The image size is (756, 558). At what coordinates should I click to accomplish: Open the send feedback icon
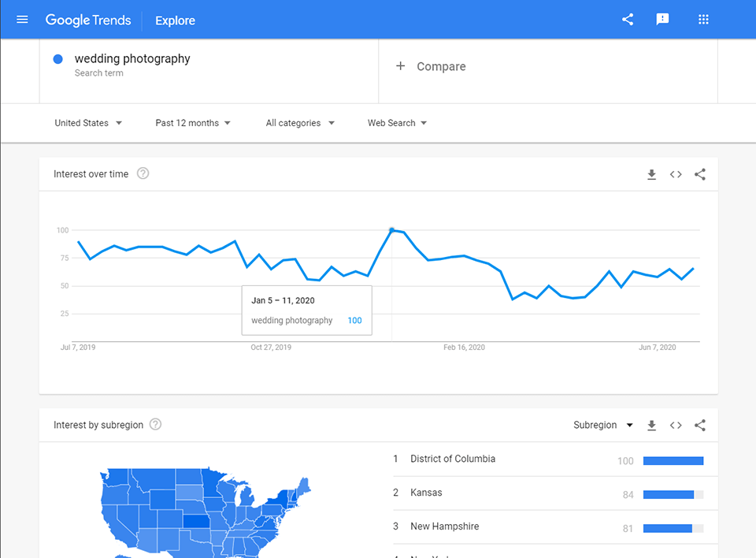click(662, 20)
